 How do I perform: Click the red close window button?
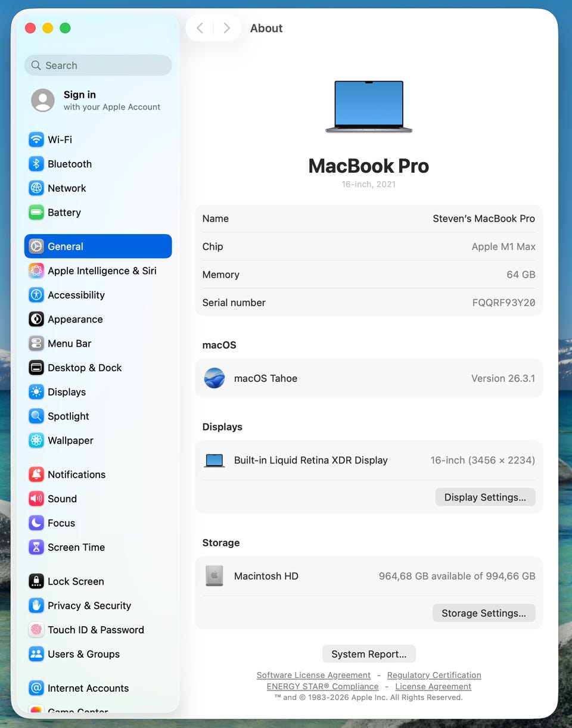[30, 28]
